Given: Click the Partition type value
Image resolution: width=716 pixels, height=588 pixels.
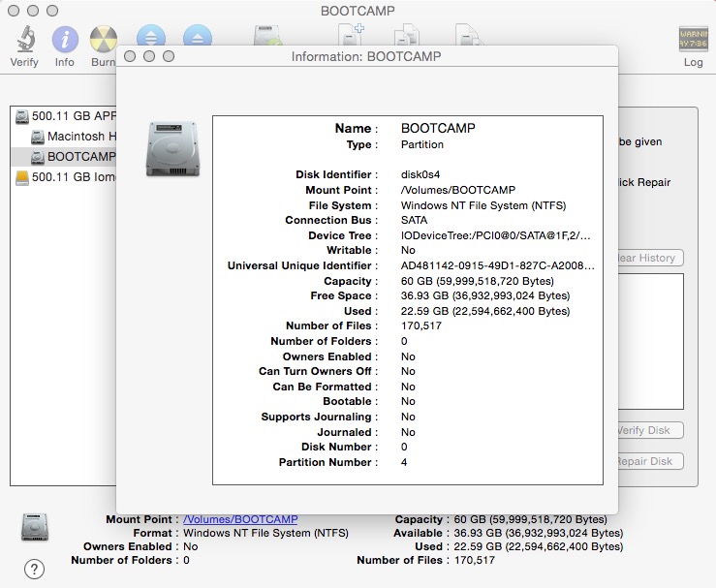Looking at the screenshot, I should coord(421,144).
